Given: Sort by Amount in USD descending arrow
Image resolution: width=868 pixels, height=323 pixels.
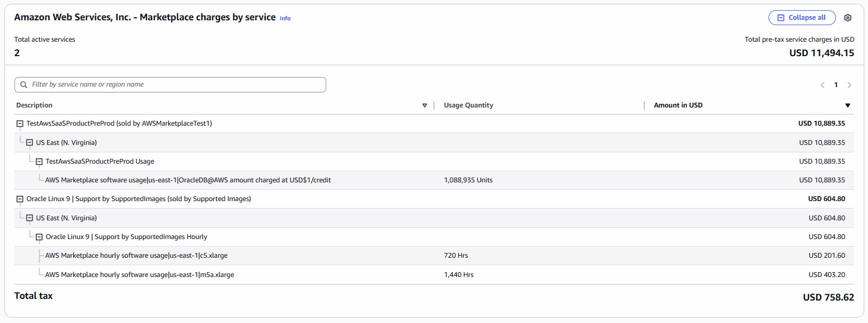Looking at the screenshot, I should point(848,105).
